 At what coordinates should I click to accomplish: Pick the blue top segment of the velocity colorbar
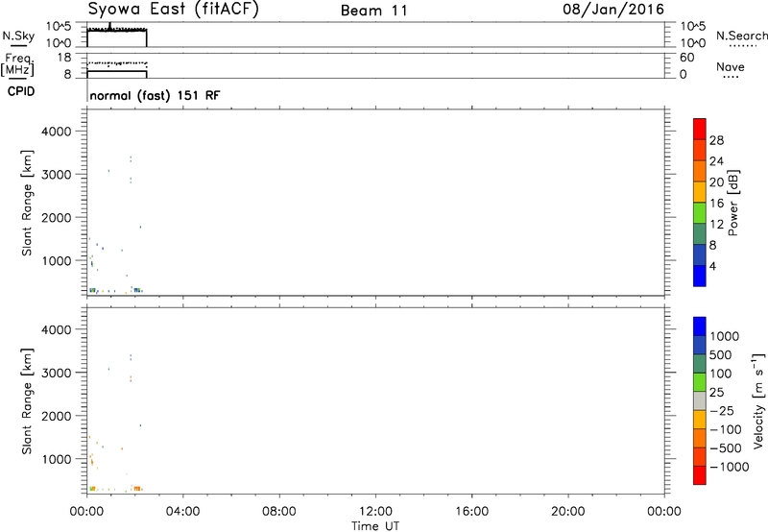[700, 326]
